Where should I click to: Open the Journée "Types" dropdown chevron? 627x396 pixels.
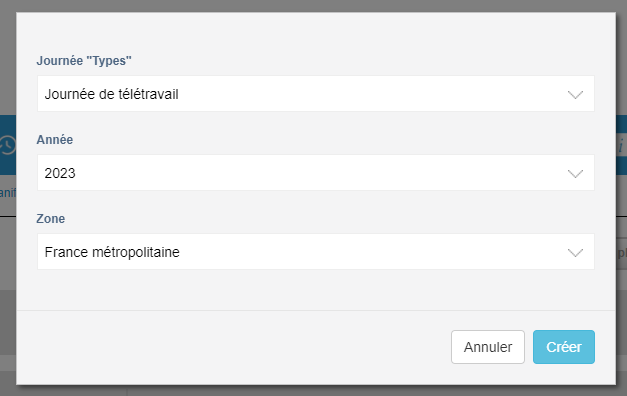[575, 94]
